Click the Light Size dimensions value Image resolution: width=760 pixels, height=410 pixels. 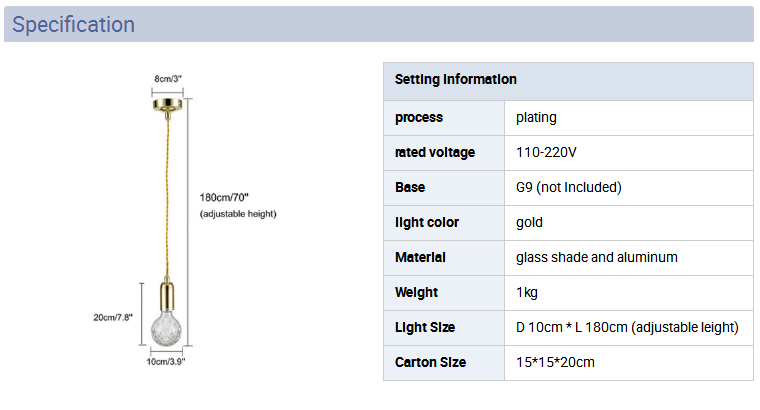point(627,328)
